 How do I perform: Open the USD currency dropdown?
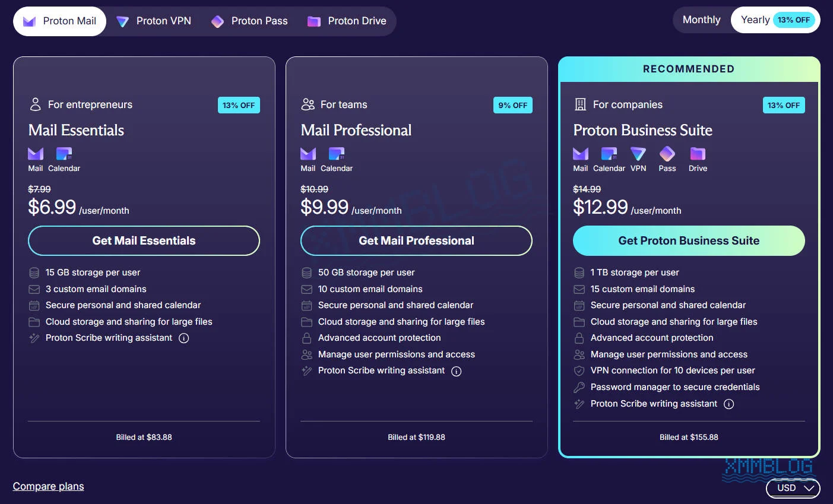pos(793,488)
